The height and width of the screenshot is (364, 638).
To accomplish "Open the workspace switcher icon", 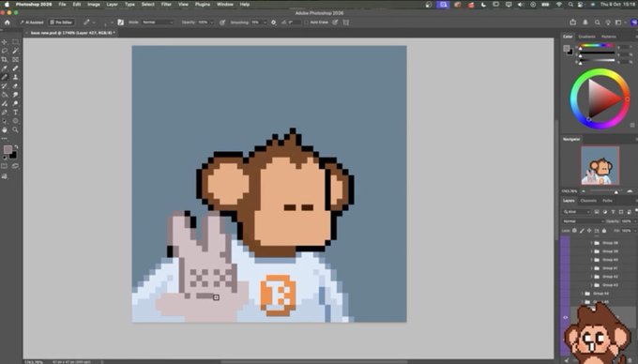I will (x=619, y=23).
